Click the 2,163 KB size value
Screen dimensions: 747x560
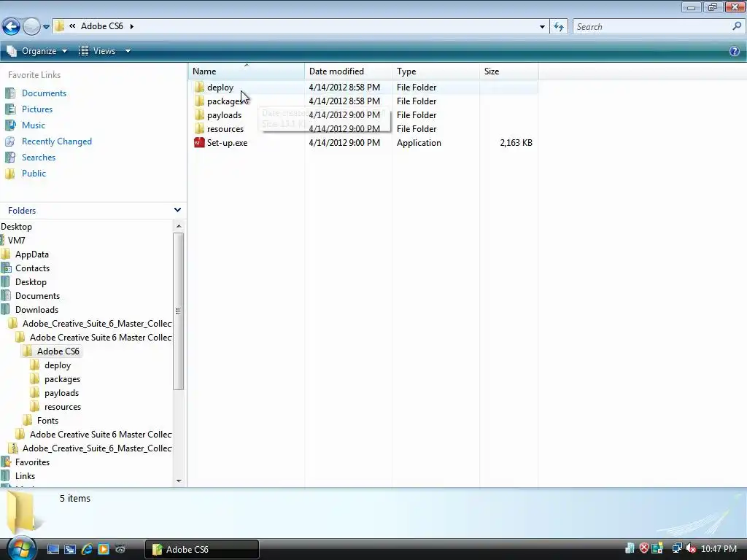(516, 143)
